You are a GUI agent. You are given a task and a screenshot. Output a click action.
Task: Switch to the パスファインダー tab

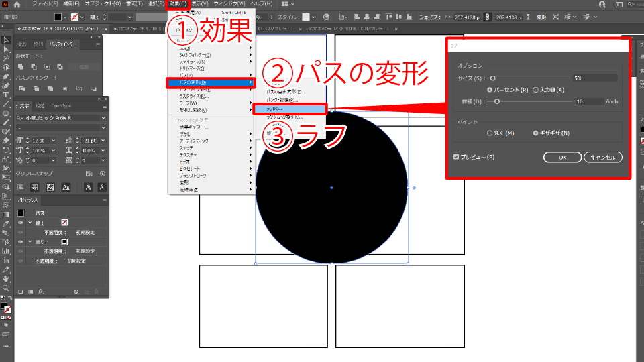pyautogui.click(x=63, y=44)
